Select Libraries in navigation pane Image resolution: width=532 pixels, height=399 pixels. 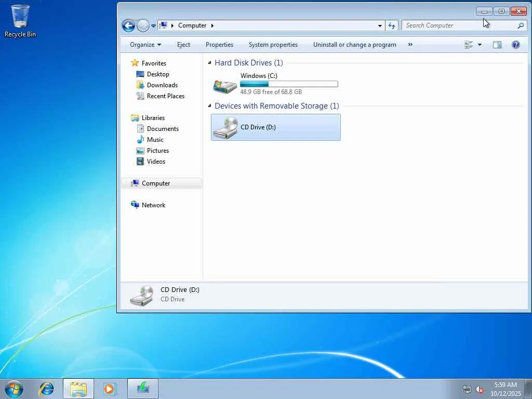(153, 118)
